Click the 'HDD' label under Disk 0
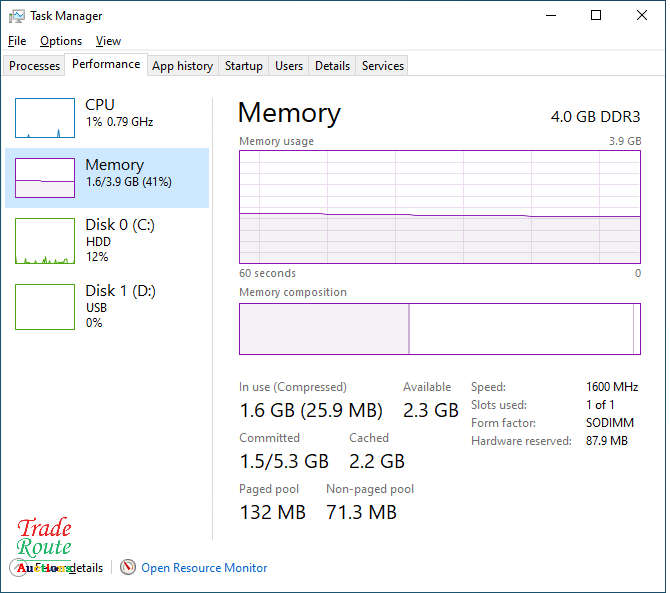670x593 pixels. (x=98, y=242)
